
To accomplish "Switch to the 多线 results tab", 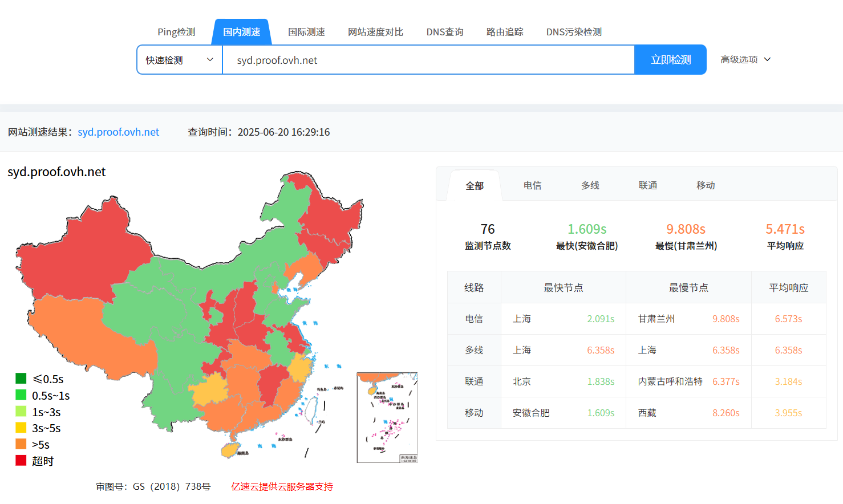I will (x=590, y=185).
